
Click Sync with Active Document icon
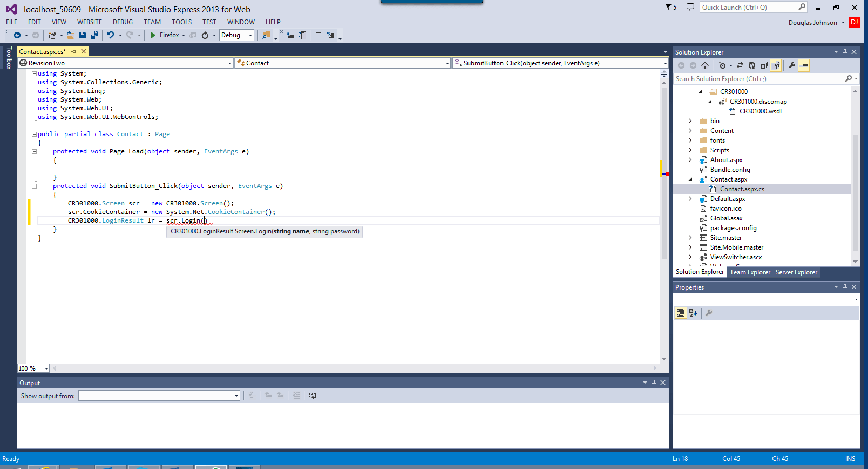tap(740, 65)
